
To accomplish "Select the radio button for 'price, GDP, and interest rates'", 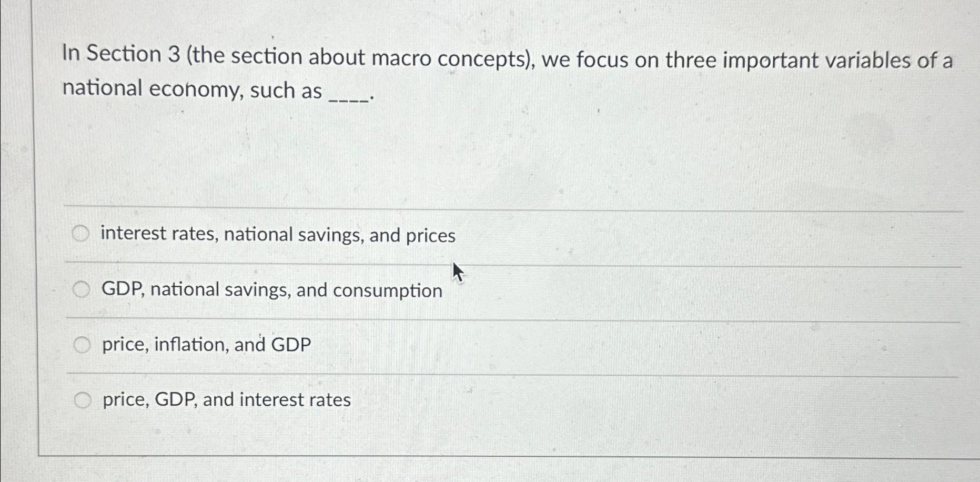I will pyautogui.click(x=82, y=400).
